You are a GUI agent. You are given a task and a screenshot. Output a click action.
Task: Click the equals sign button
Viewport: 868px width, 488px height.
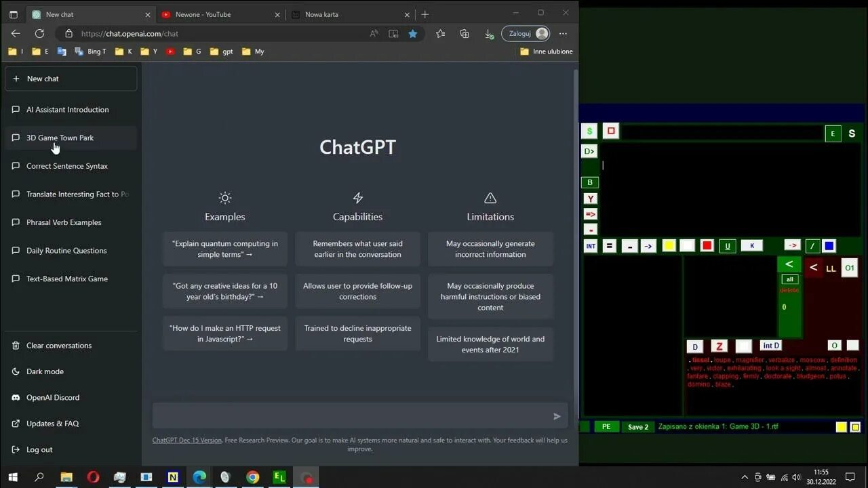tap(609, 246)
